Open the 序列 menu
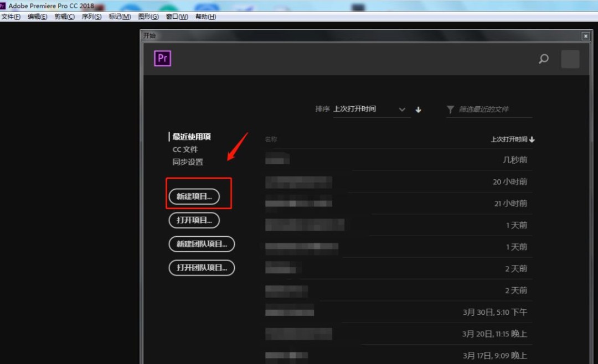 coord(91,17)
